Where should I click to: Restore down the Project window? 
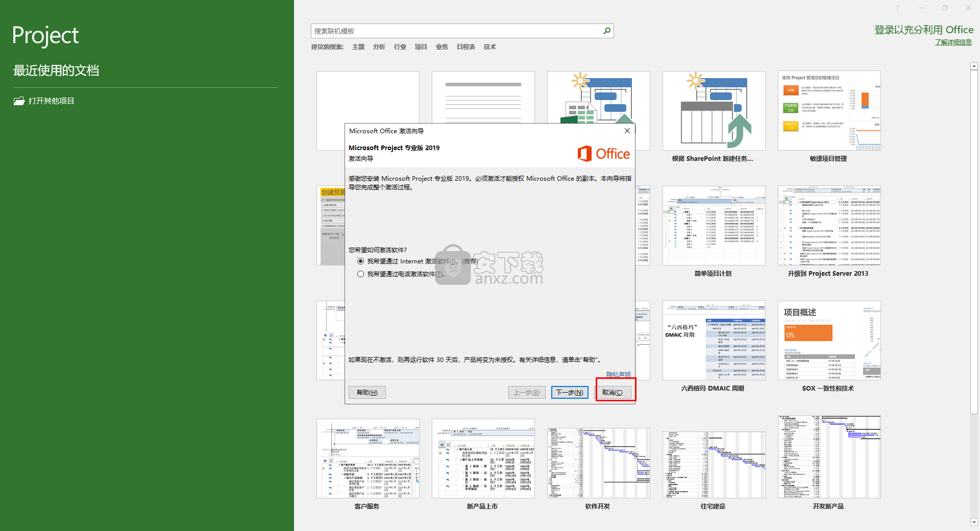(945, 8)
